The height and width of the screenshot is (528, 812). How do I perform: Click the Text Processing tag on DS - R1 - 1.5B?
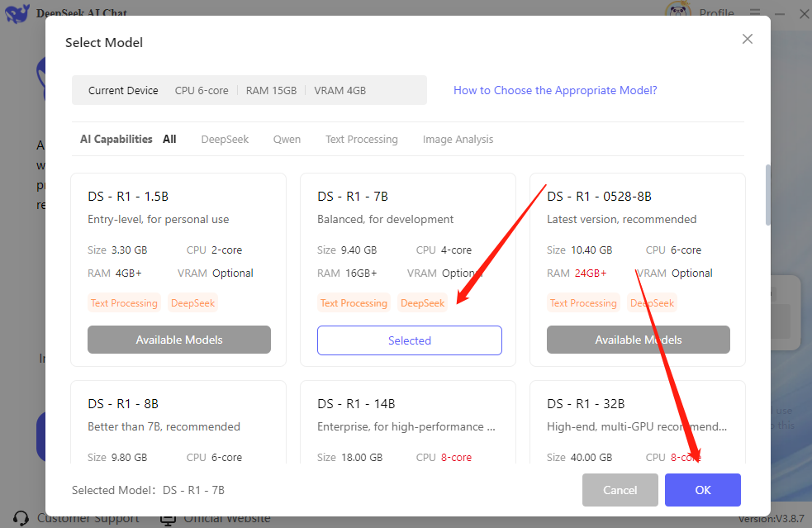124,303
